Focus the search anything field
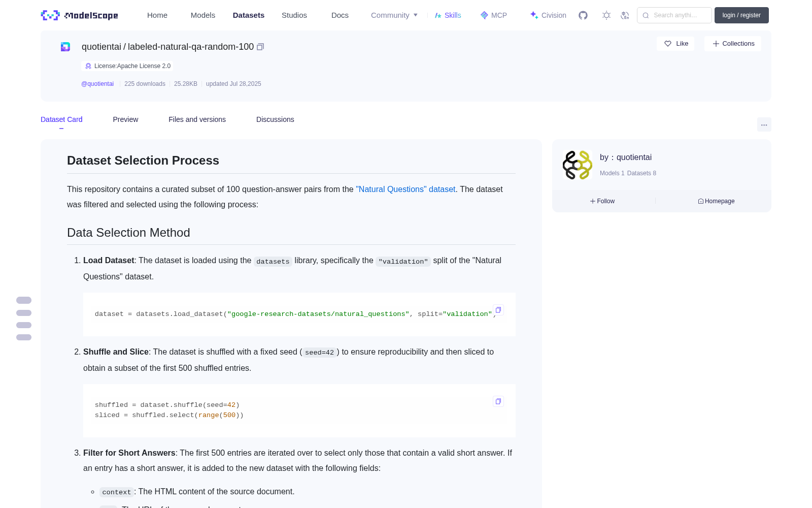This screenshot has height=508, width=812. [x=674, y=15]
